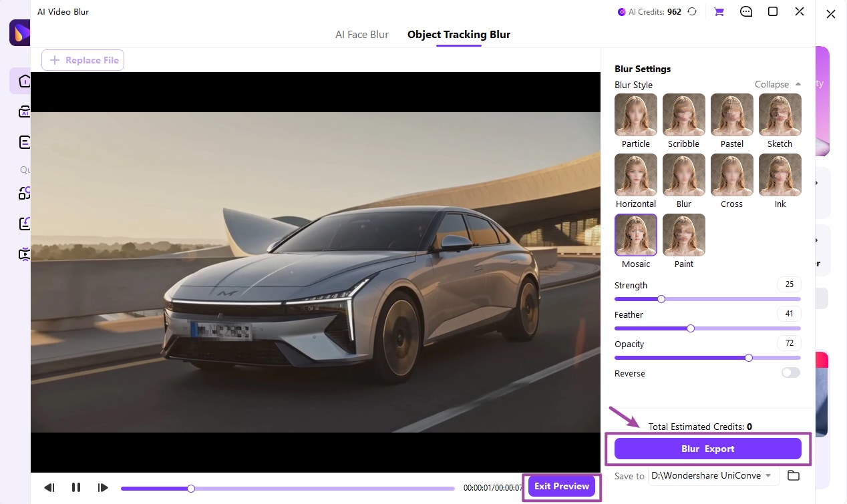
Task: Open the shopping cart icon
Action: (x=719, y=11)
